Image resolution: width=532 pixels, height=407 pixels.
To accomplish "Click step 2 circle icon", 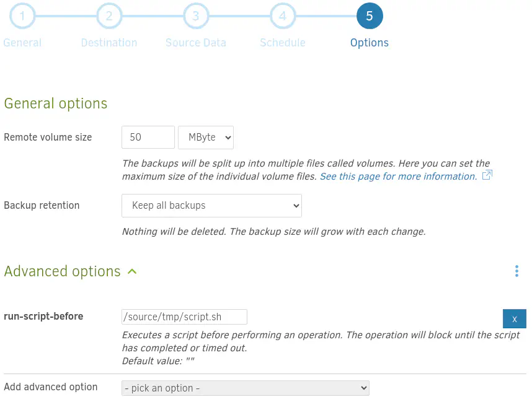I will [109, 16].
